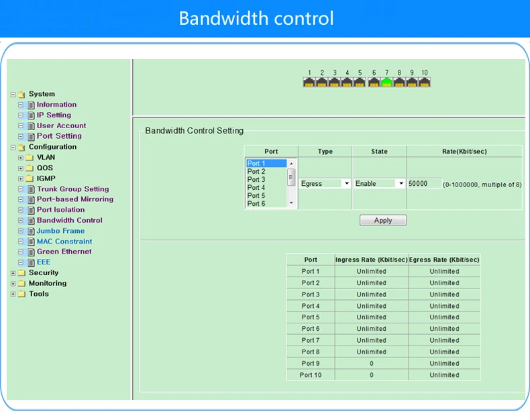
Task: Click the port 1 jack icon
Action: pos(309,82)
